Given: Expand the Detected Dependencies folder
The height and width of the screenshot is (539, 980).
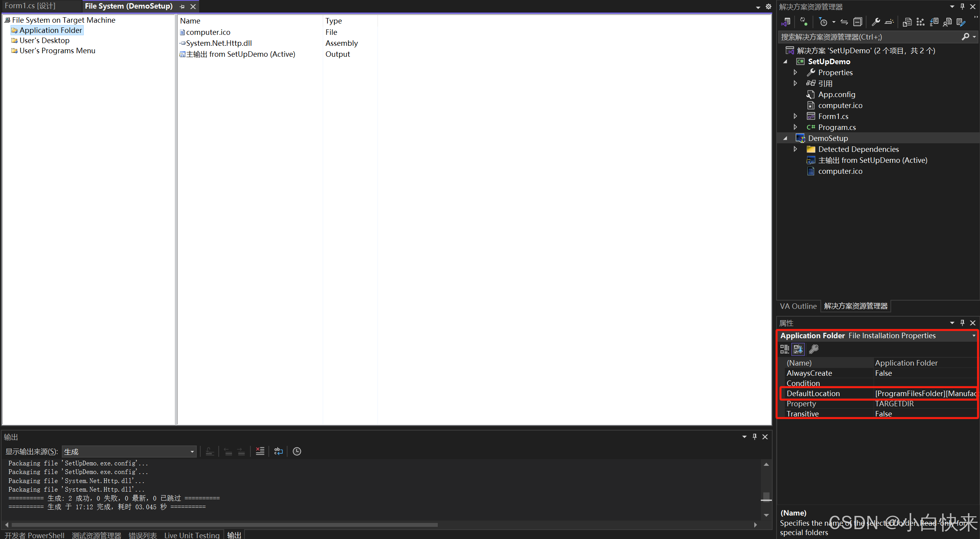Looking at the screenshot, I should [x=795, y=149].
